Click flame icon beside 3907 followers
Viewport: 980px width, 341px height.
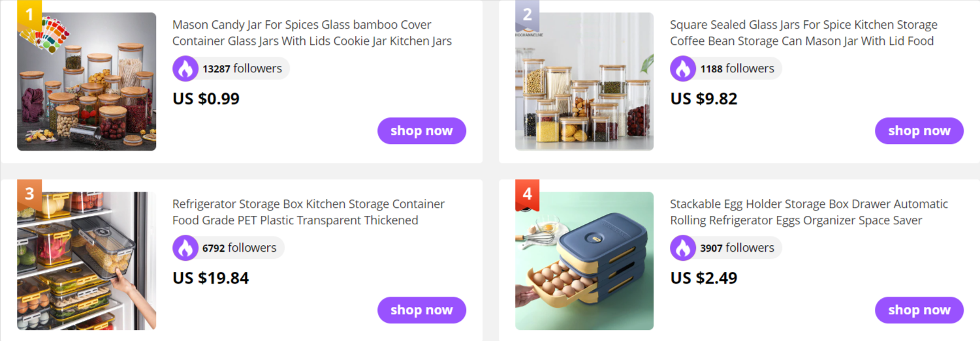click(x=683, y=248)
